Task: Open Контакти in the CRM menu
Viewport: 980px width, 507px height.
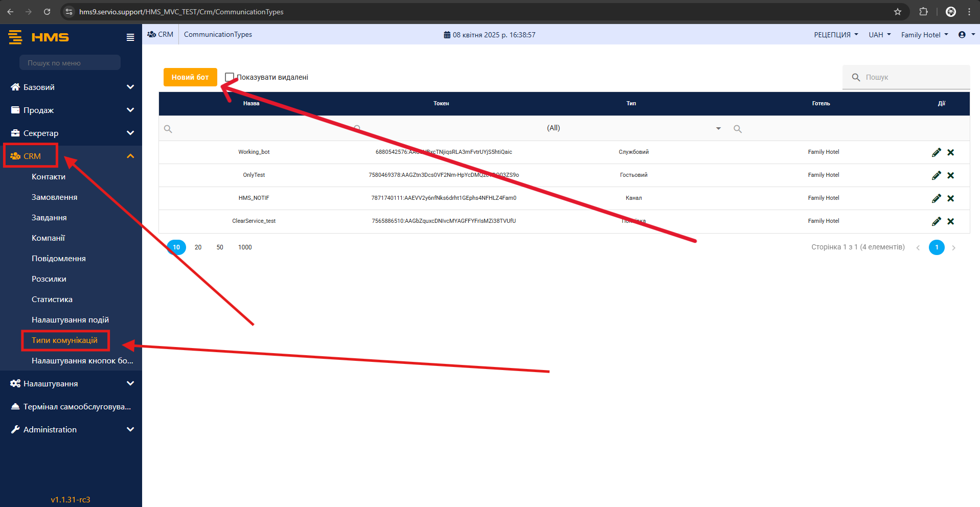Action: point(49,177)
